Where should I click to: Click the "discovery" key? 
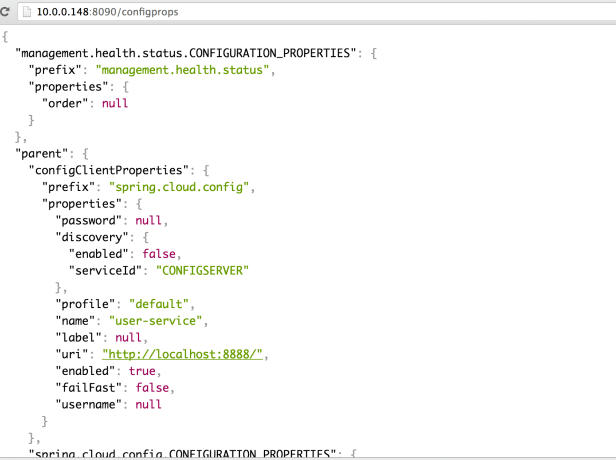tap(92, 237)
